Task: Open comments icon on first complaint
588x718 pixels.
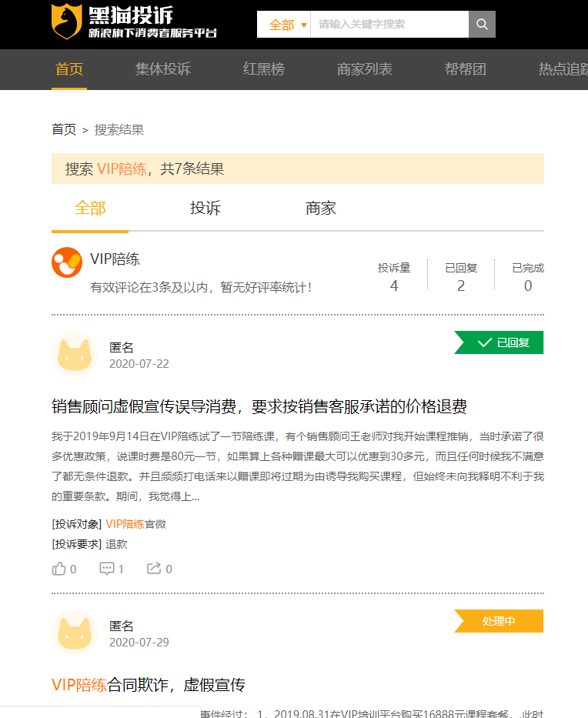Action: click(107, 569)
